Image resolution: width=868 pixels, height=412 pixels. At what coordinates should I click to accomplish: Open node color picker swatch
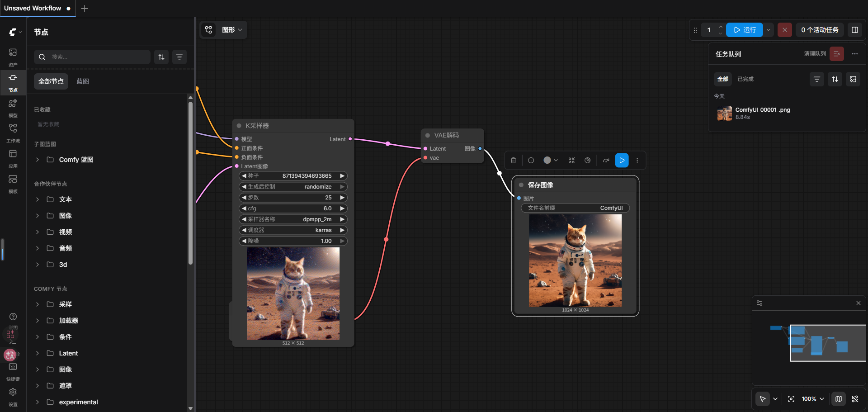pyautogui.click(x=550, y=160)
